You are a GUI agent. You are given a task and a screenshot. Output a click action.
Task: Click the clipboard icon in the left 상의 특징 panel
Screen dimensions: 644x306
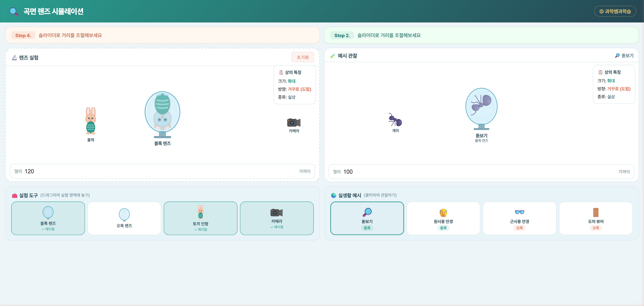(x=281, y=72)
